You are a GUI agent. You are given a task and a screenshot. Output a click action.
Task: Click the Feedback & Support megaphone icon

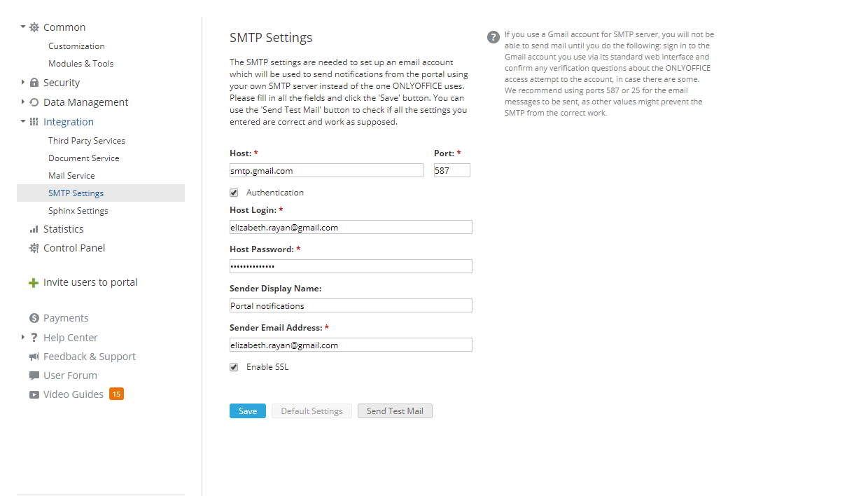(x=34, y=357)
